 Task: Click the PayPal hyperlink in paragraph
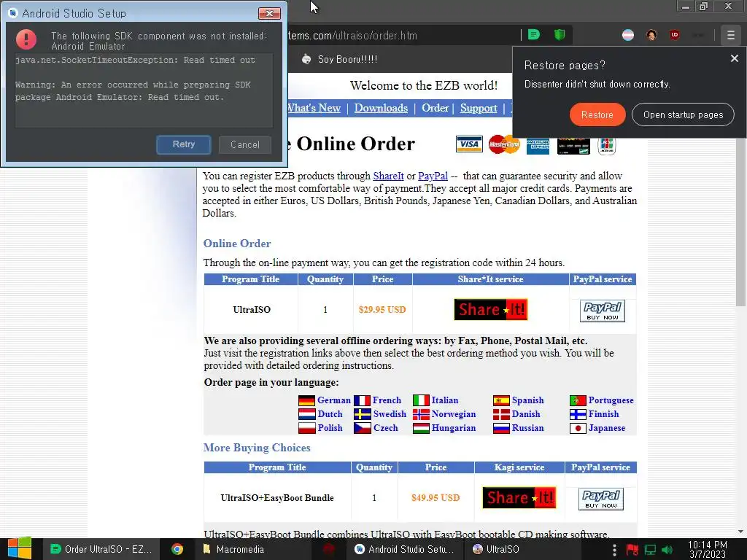point(433,176)
